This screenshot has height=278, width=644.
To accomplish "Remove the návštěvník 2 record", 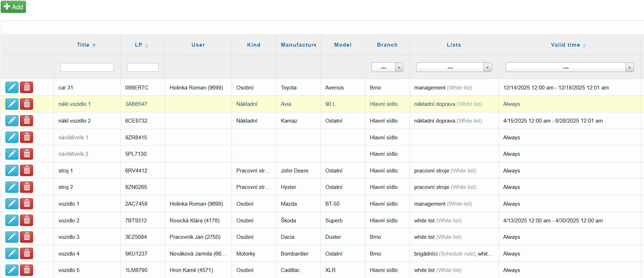I will (27, 154).
